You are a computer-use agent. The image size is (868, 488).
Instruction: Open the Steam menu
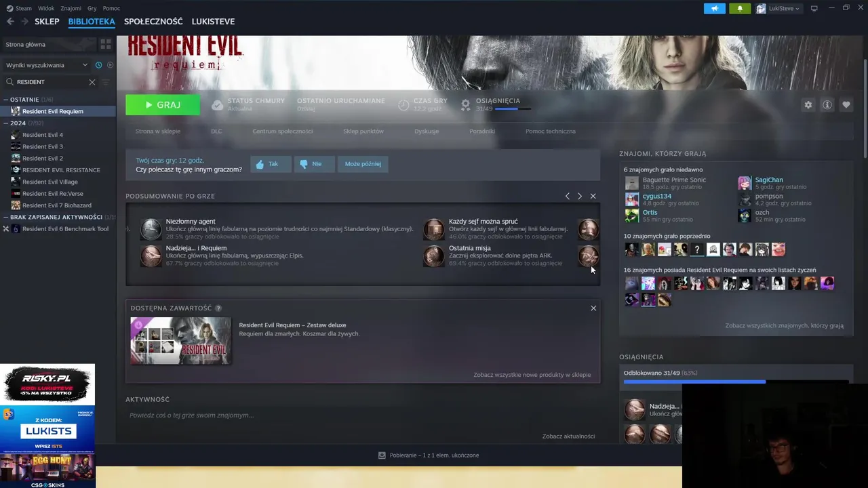click(19, 8)
